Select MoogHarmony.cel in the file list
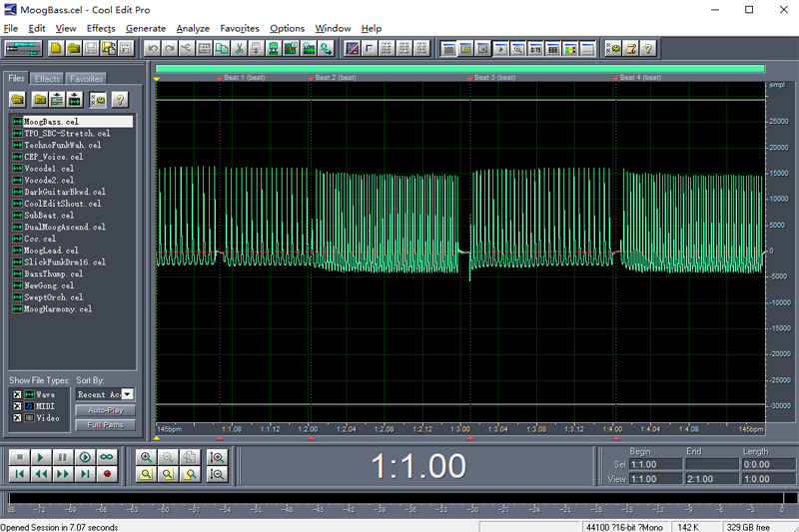Image resolution: width=799 pixels, height=532 pixels. 58,309
